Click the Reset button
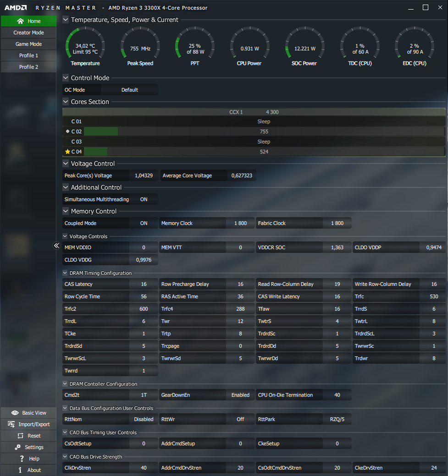Viewport: 448px width, 476px height. click(x=28, y=436)
